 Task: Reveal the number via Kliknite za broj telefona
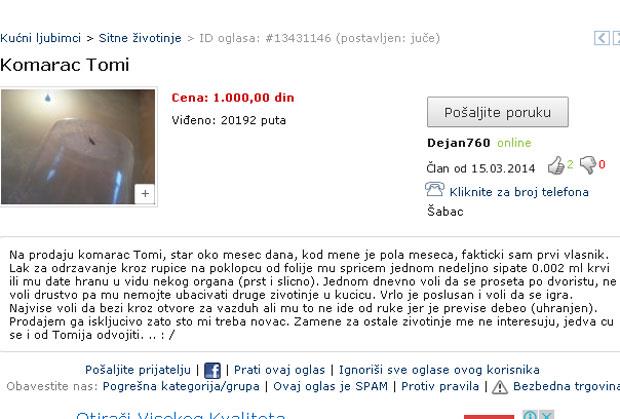[x=519, y=192]
